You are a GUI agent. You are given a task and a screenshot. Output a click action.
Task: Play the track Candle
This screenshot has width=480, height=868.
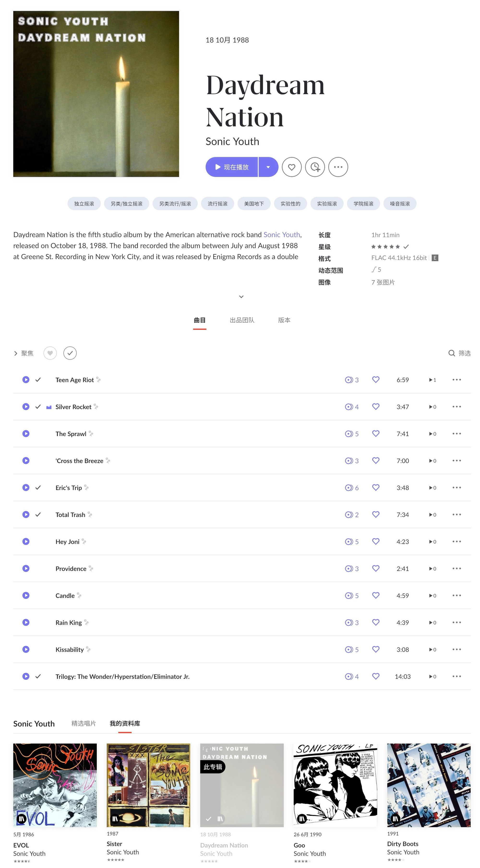(x=26, y=595)
